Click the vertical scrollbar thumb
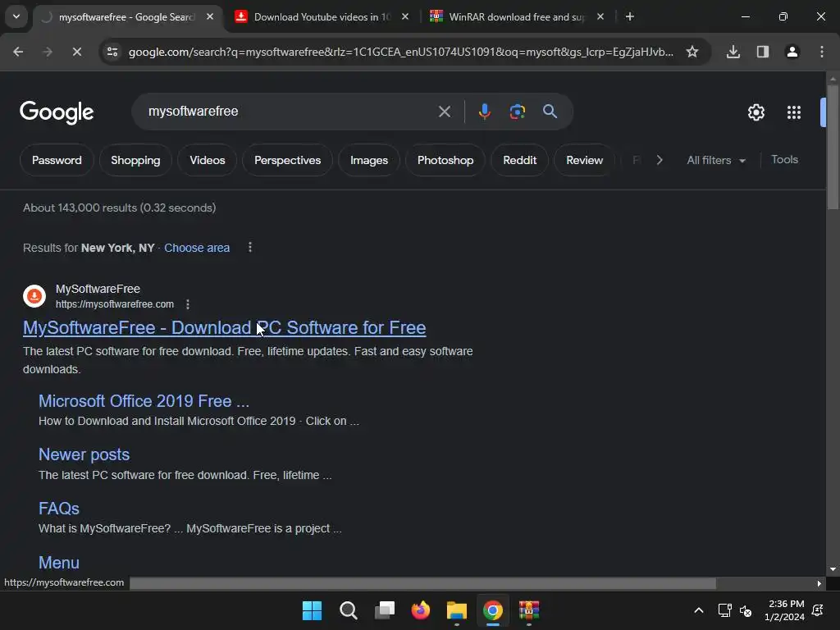Screen dimensions: 840x630 pos(833,147)
